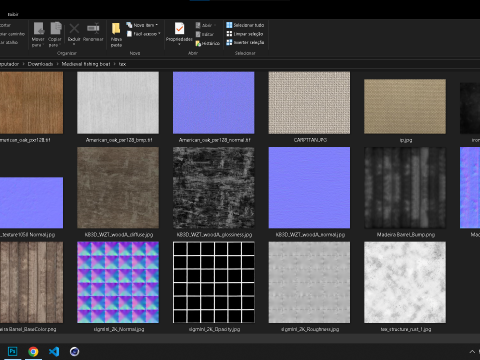Open the Abrir dropdown in ribbon
480x360 pixels.
(206, 25)
